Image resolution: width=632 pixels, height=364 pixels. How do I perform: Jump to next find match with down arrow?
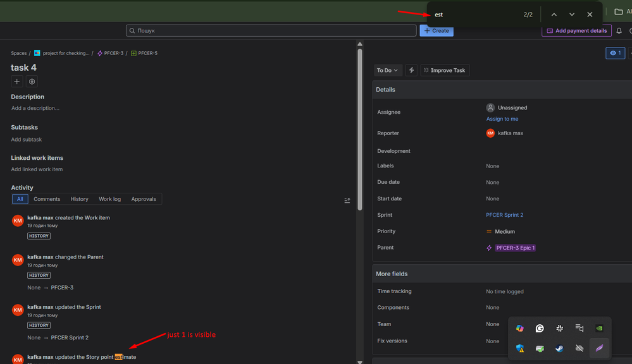point(571,15)
